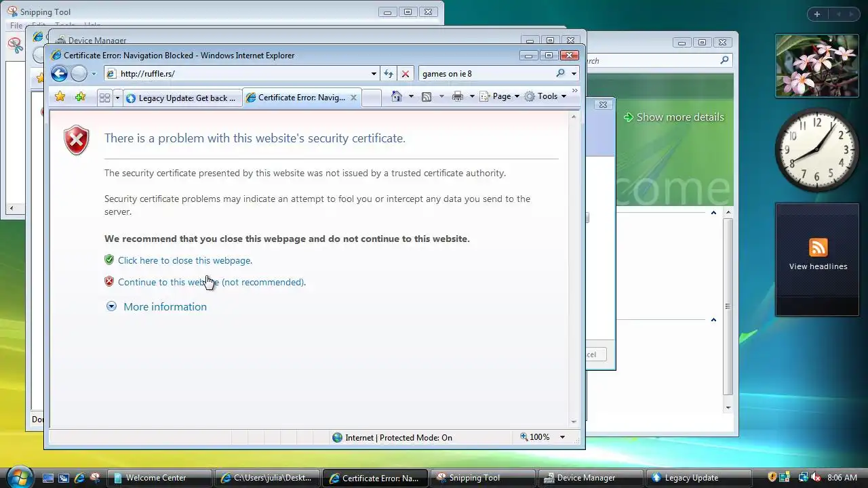Viewport: 868px width, 488px height.
Task: Click the red Stop loading icon
Action: [406, 73]
